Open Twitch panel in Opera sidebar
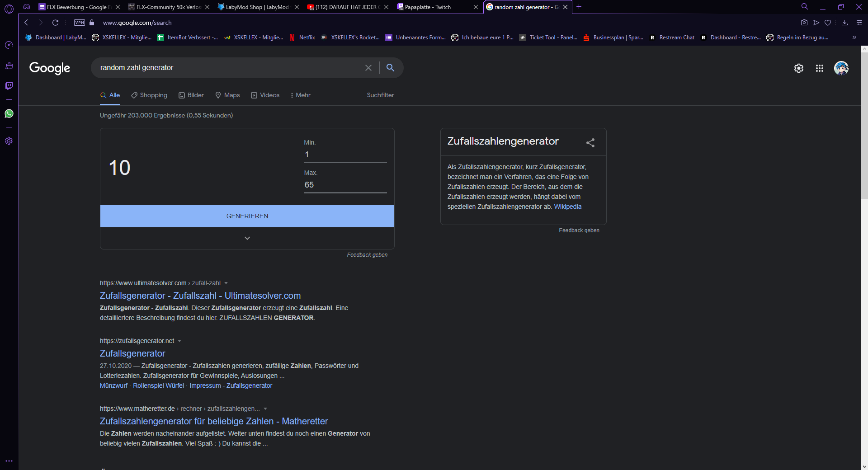The width and height of the screenshot is (868, 470). pos(9,86)
